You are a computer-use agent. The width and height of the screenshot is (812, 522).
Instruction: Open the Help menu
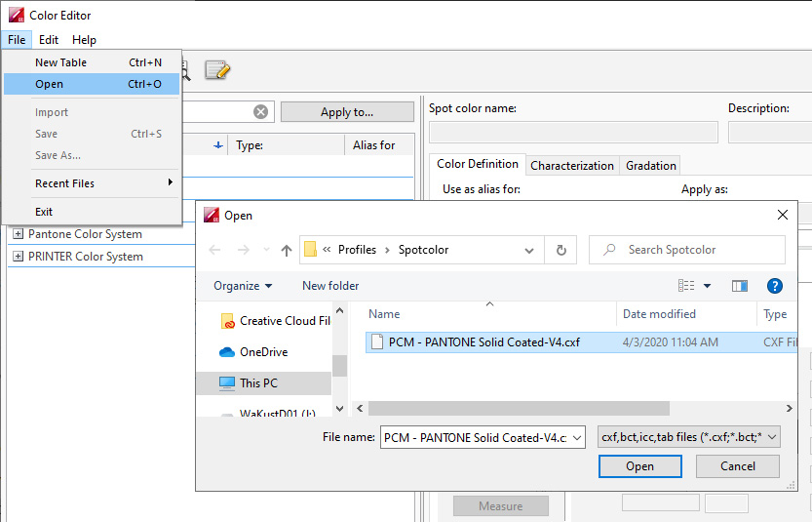[x=84, y=40]
